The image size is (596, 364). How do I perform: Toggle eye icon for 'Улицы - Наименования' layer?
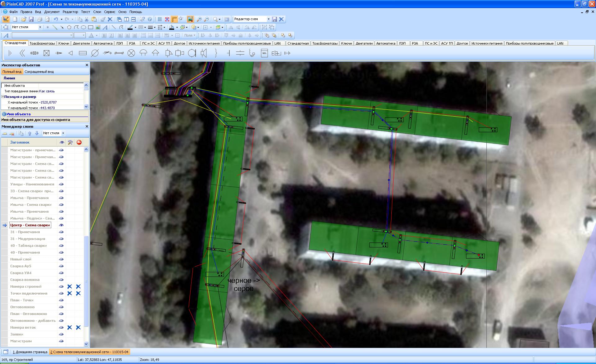point(61,184)
